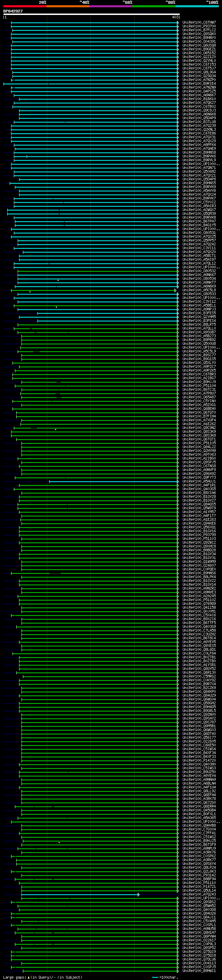
Task: Click the query end position 403
Action: [x=175, y=17]
